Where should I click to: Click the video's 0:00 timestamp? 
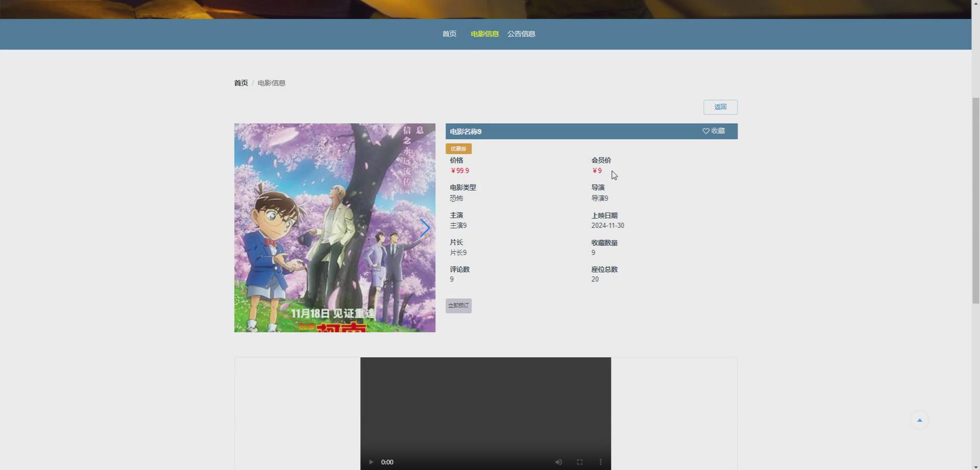pyautogui.click(x=387, y=462)
